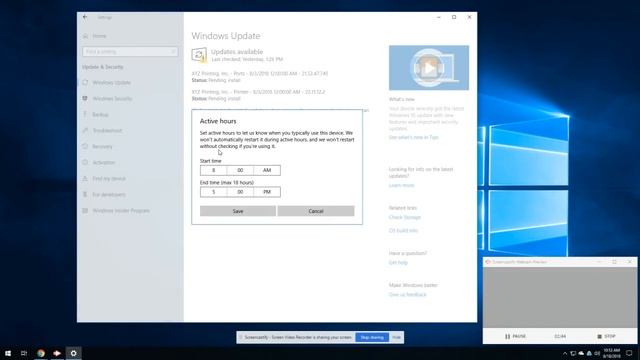Open the Start time AM selector
Viewport: 640px width, 360px height.
(x=267, y=170)
